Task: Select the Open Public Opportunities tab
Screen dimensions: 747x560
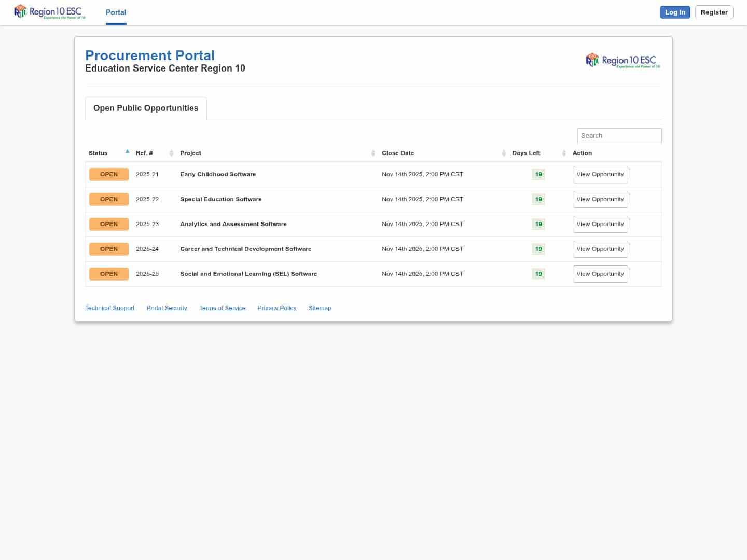Action: point(146,108)
